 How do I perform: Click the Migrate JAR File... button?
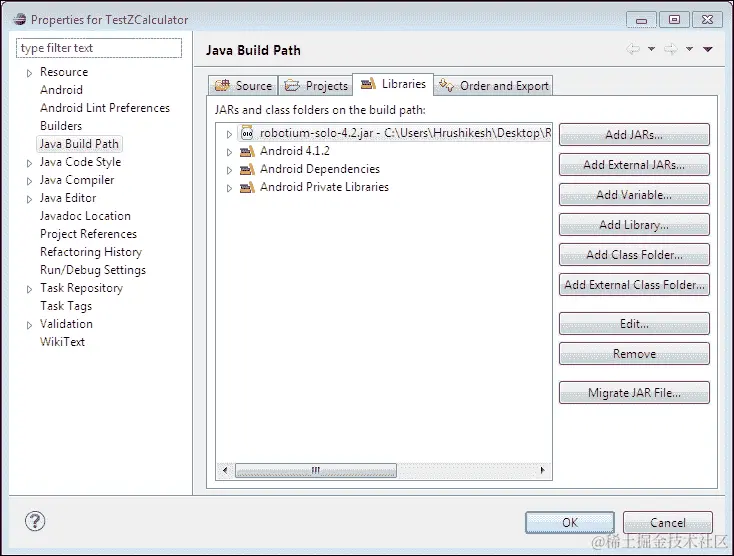click(x=634, y=393)
